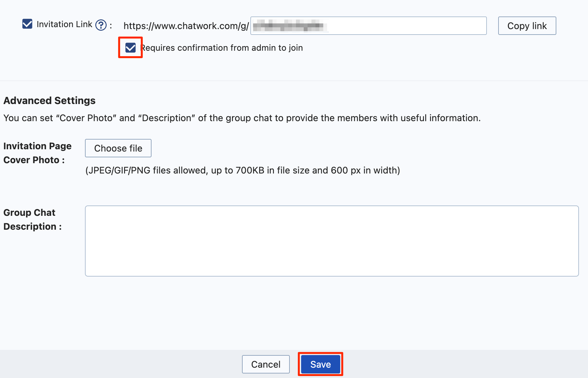Click the 'Invitation Link' label text
The width and height of the screenshot is (588, 378).
click(64, 24)
